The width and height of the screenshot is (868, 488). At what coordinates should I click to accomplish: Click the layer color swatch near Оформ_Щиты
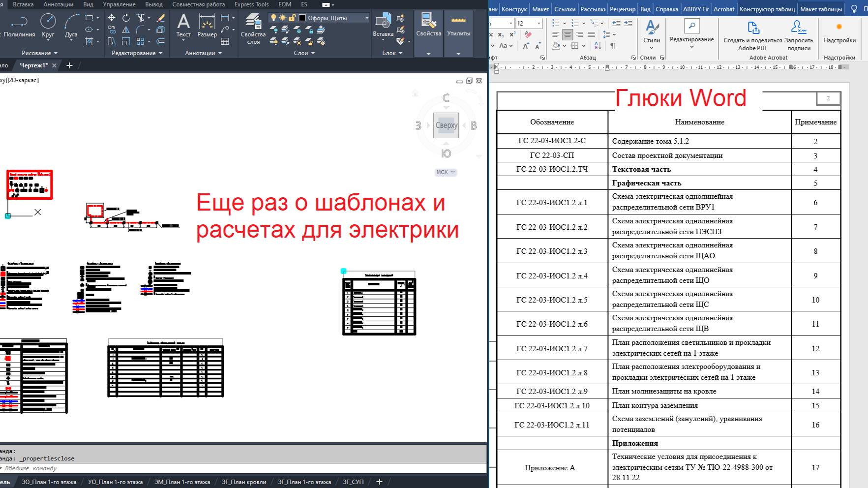[x=302, y=17]
